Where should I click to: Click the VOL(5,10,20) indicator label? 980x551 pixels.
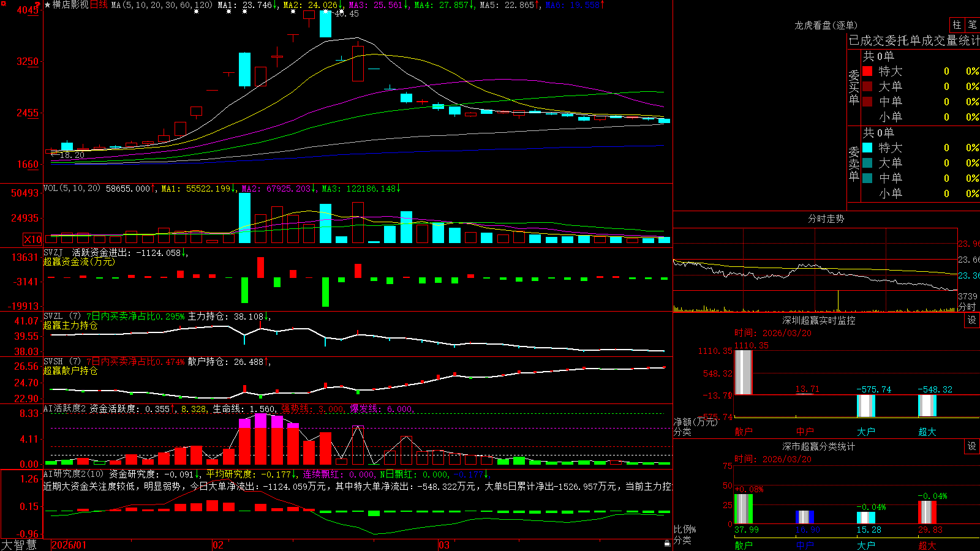(72, 189)
